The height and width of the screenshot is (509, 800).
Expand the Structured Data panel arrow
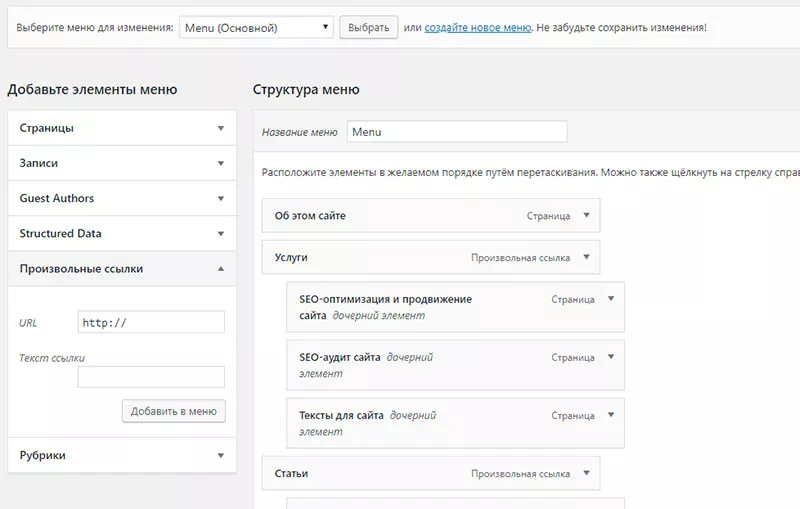220,234
